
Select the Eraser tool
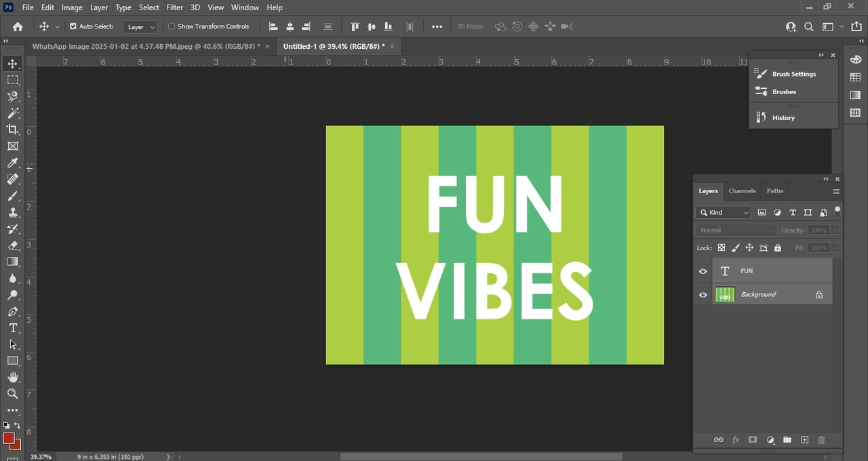13,245
